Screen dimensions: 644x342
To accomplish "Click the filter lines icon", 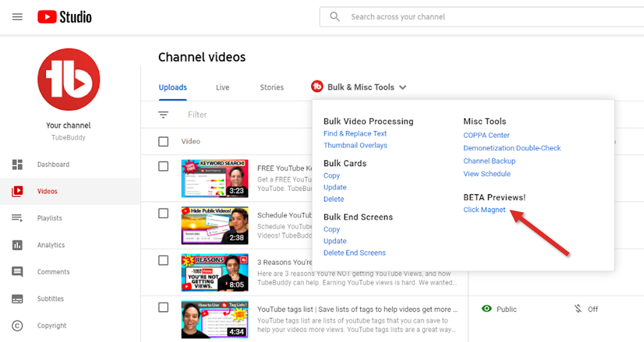I will click(x=163, y=115).
